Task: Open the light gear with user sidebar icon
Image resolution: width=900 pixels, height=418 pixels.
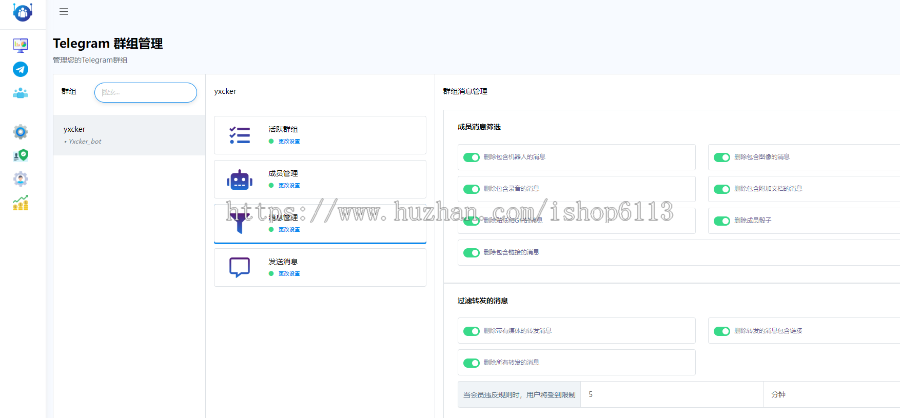Action: coord(21,179)
